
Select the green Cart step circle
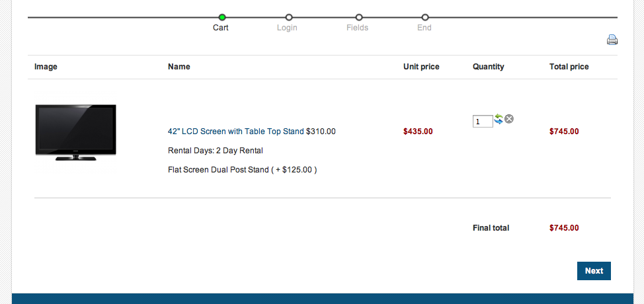point(222,17)
